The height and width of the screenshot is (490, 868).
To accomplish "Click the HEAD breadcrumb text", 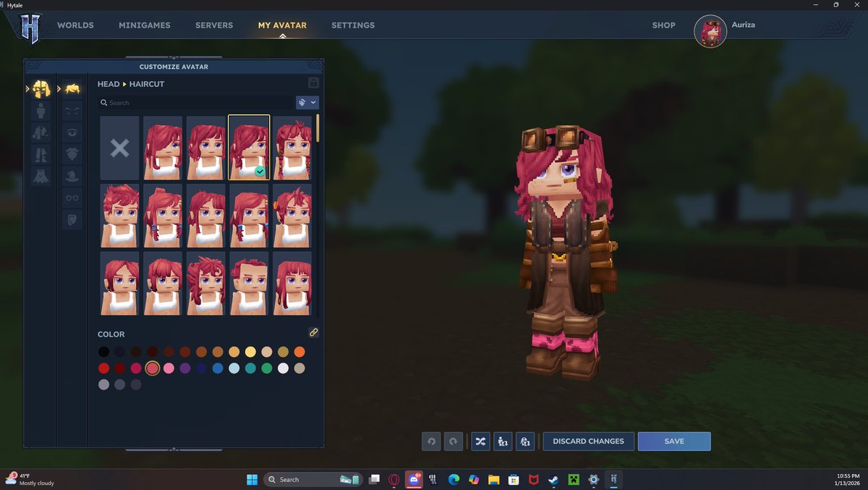I will click(x=109, y=84).
